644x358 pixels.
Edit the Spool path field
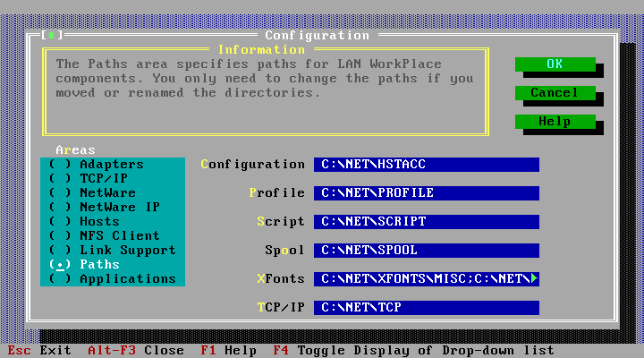point(427,251)
